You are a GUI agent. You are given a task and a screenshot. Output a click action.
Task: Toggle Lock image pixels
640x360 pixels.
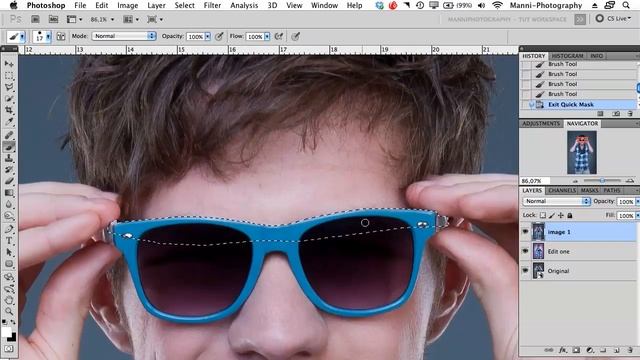pos(552,215)
